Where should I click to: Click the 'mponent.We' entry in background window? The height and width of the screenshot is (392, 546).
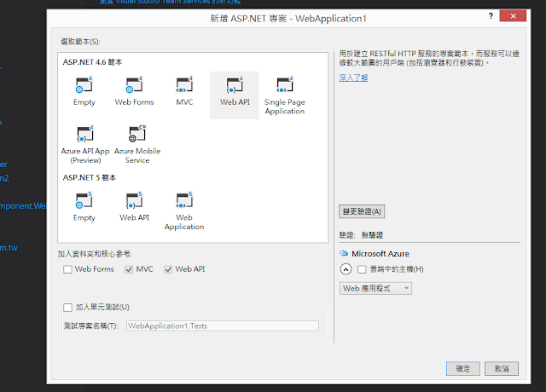tap(23, 206)
